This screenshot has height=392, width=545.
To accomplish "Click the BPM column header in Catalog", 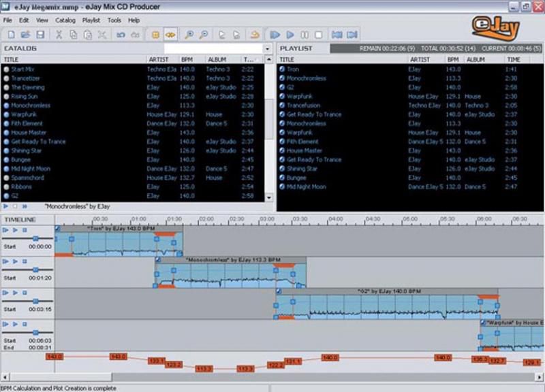I will (x=187, y=60).
